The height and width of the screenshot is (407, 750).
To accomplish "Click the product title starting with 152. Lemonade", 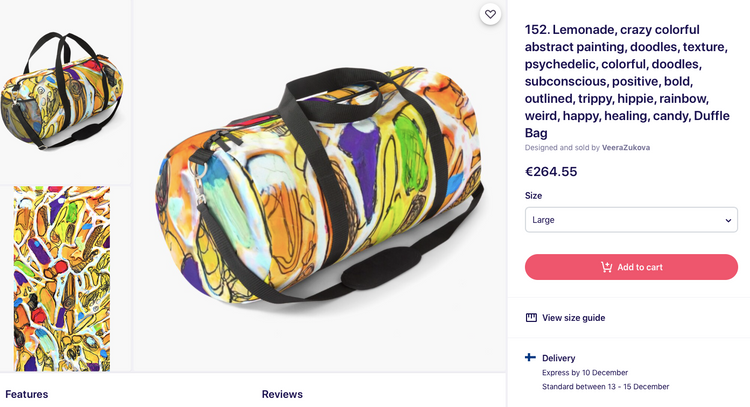I will click(628, 80).
